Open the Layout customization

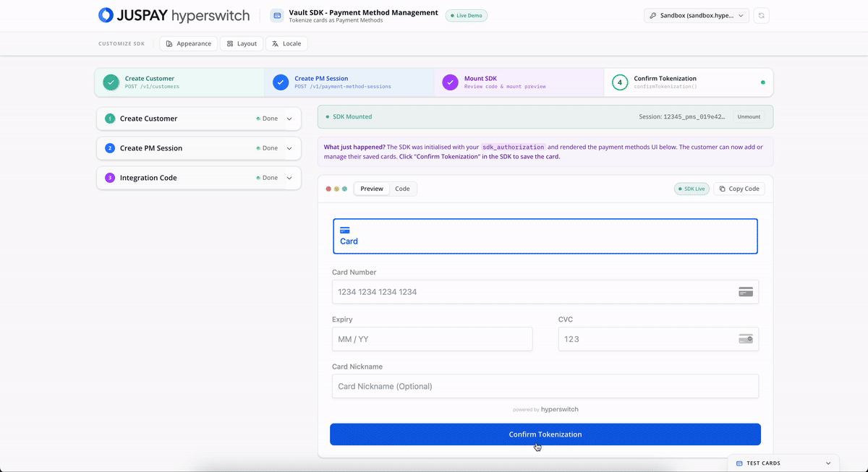242,43
